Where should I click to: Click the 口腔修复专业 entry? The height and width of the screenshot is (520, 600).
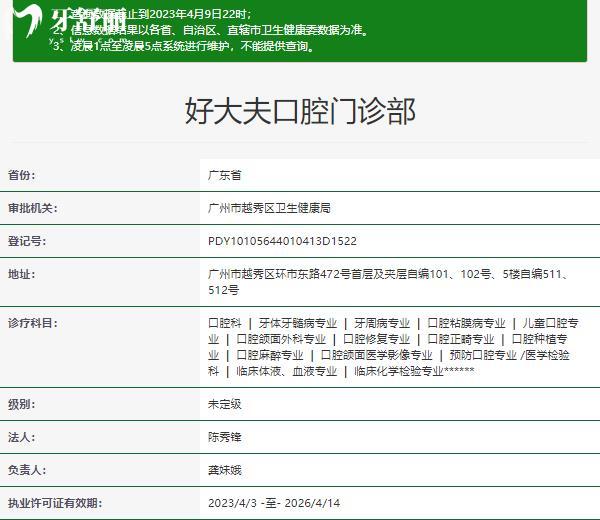[377, 339]
